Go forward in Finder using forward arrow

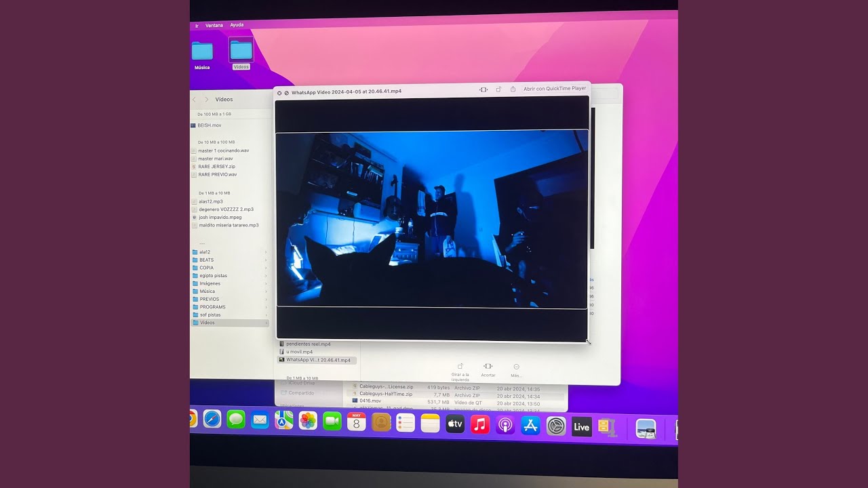point(207,100)
